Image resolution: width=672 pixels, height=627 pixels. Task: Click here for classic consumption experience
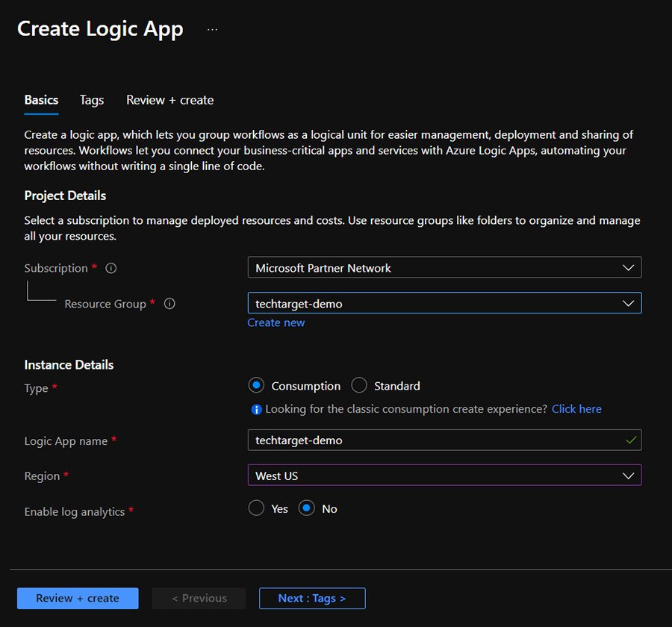tap(576, 409)
